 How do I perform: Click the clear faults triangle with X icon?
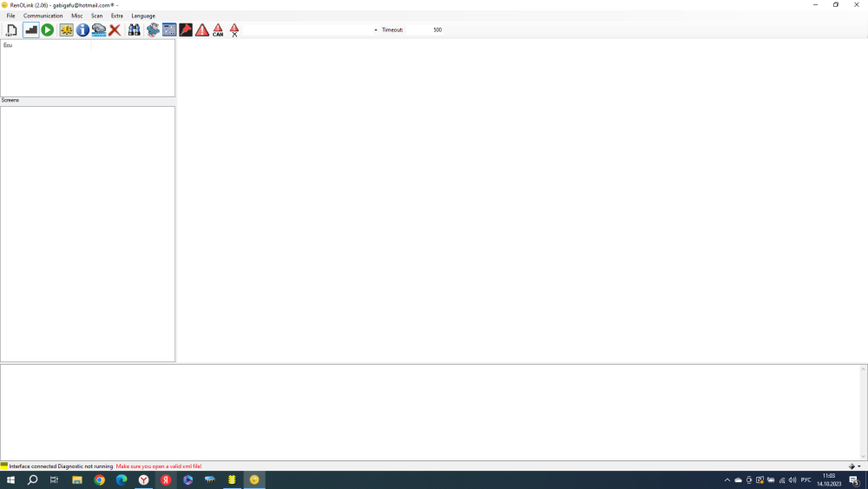[x=234, y=30]
